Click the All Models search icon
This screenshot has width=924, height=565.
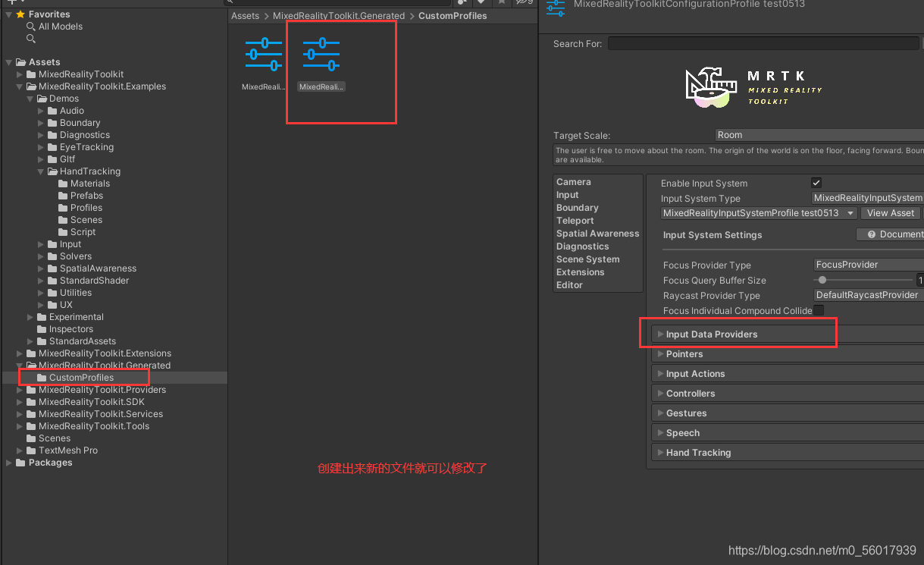31,26
